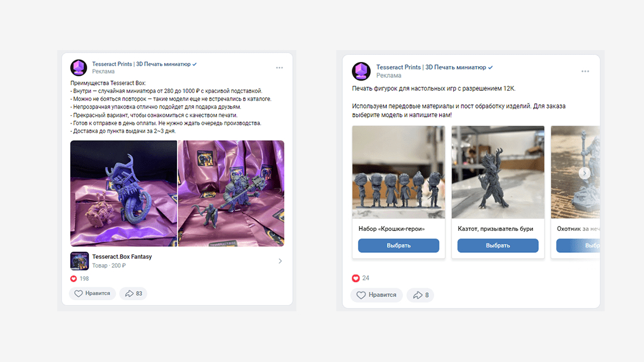Image resolution: width=644 pixels, height=362 pixels.
Task: Like the Tesseract Box post with Нравится
Action: [92, 293]
